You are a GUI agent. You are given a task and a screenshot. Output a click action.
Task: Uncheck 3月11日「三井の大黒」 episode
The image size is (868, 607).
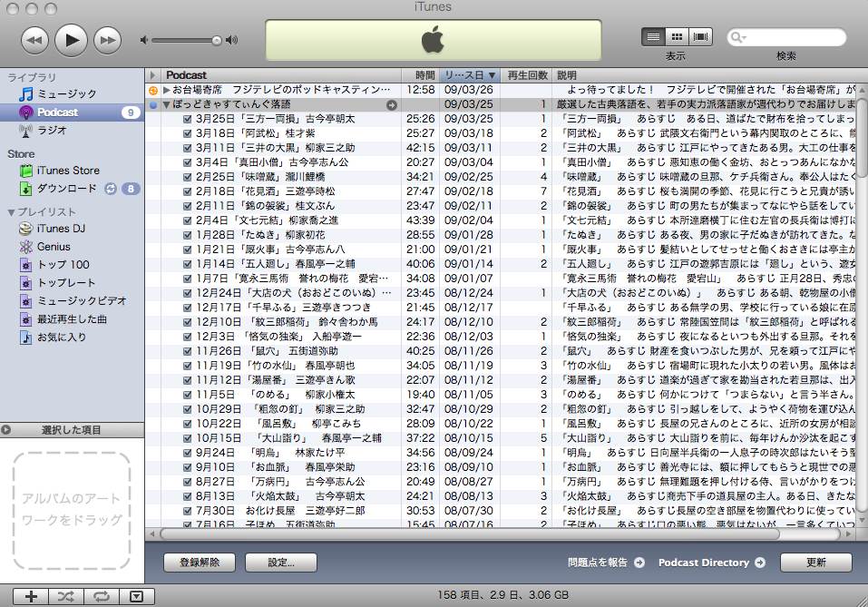(x=187, y=148)
